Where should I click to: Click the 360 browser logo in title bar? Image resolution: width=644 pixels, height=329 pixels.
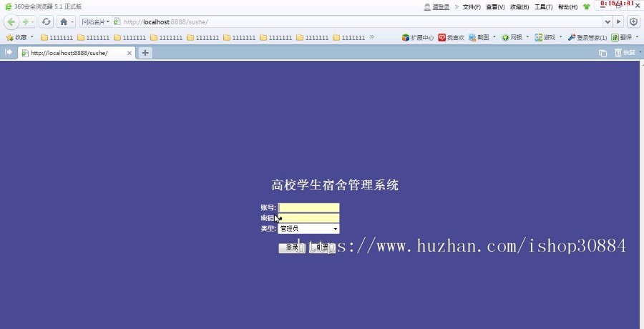point(8,6)
